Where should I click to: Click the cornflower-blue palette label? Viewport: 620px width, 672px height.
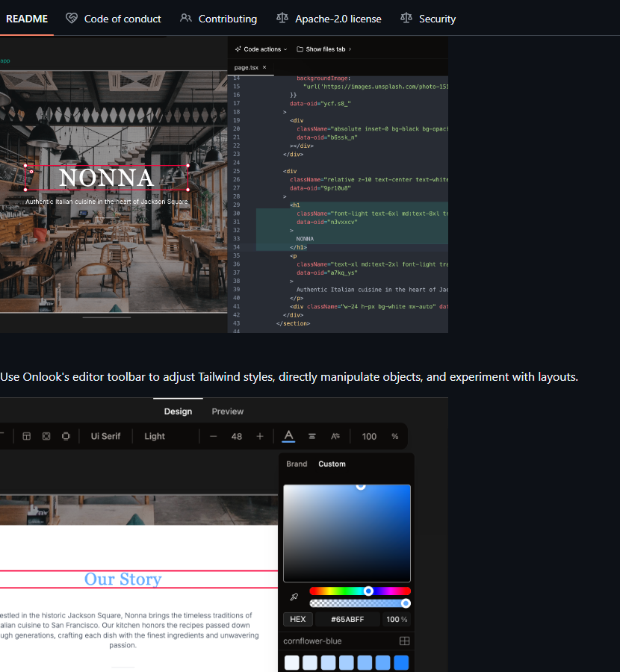(312, 641)
